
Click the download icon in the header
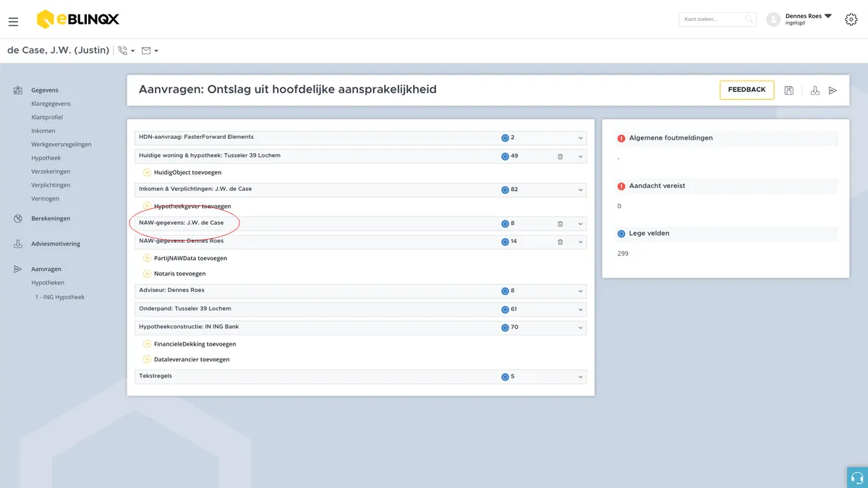(815, 90)
